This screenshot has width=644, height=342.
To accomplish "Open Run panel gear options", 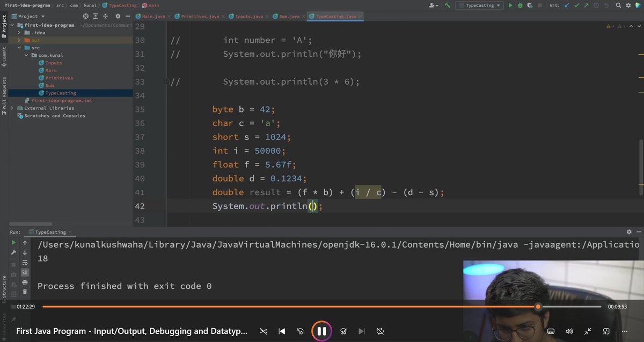I will [629, 232].
